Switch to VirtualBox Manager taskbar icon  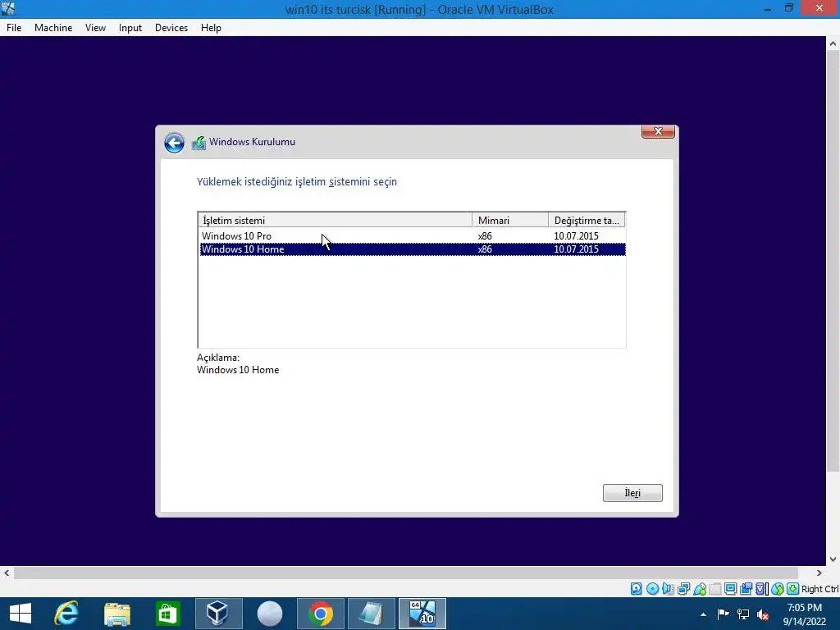pos(218,614)
